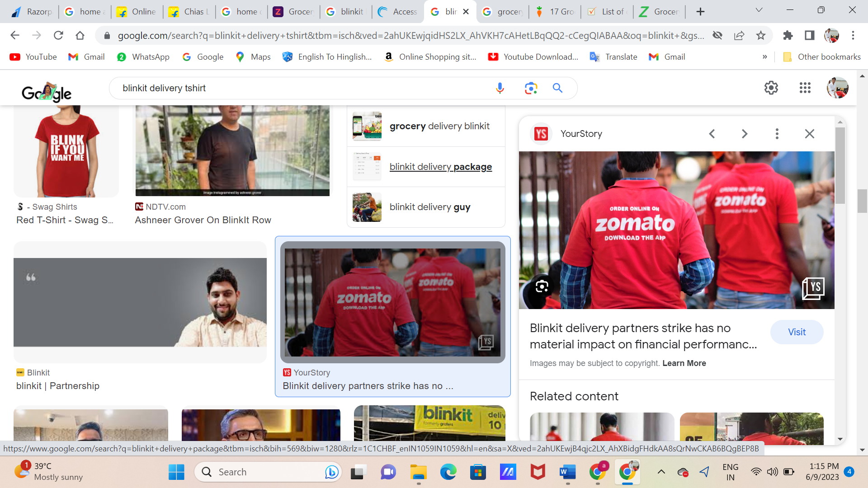This screenshot has width=868, height=488.
Task: Open the WhatsApp bookmark
Action: point(143,57)
